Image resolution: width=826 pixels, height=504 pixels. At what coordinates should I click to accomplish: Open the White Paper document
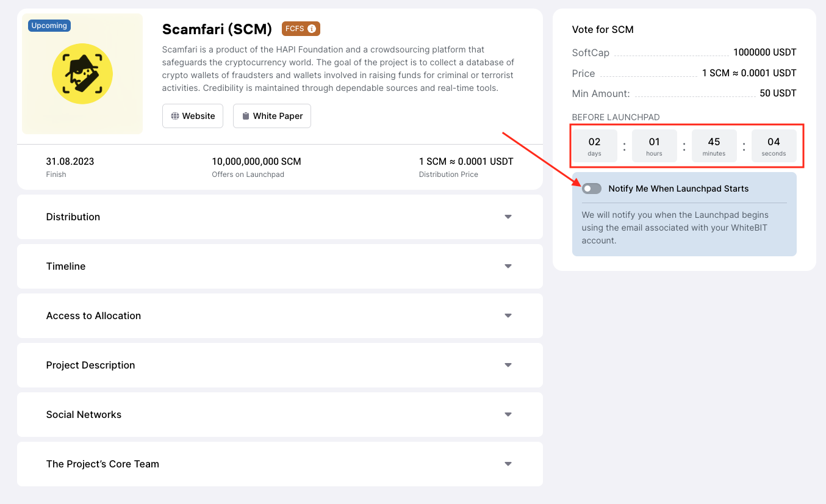tap(272, 116)
